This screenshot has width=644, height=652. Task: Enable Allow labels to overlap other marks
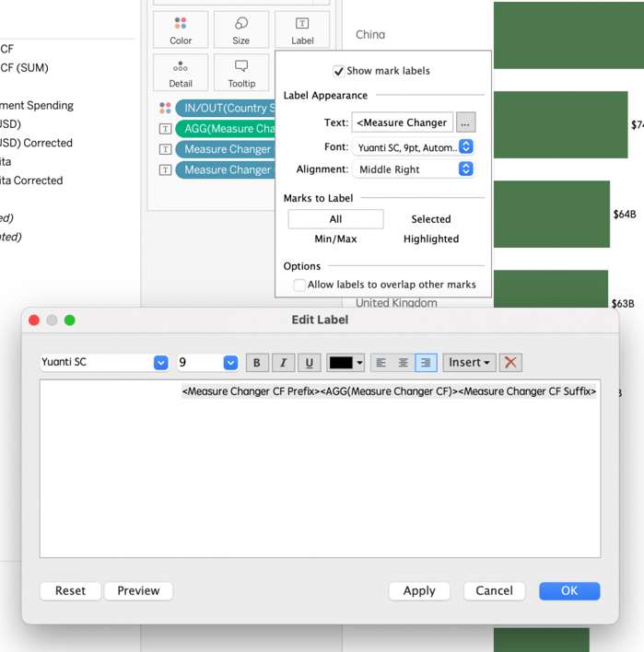(299, 285)
